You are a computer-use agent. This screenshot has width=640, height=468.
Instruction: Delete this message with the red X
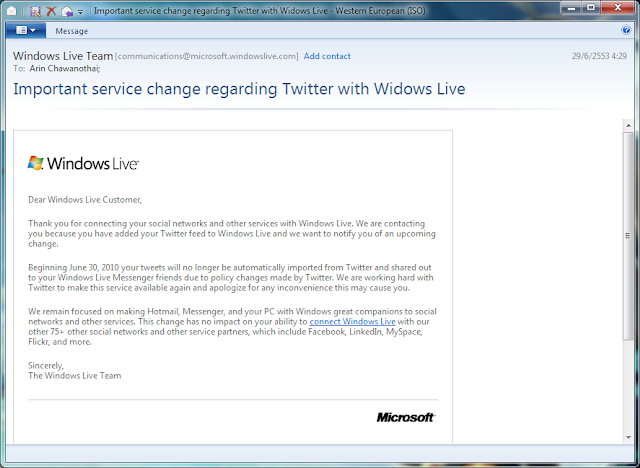[51, 11]
